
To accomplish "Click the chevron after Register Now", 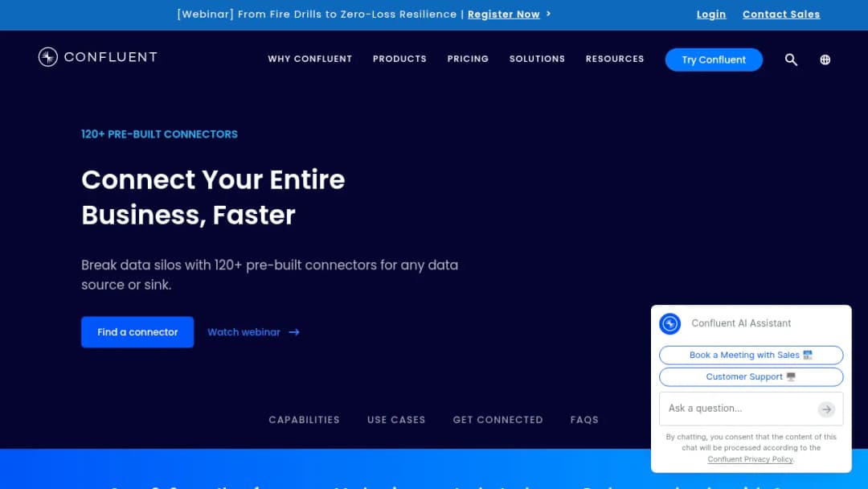I will click(x=549, y=14).
